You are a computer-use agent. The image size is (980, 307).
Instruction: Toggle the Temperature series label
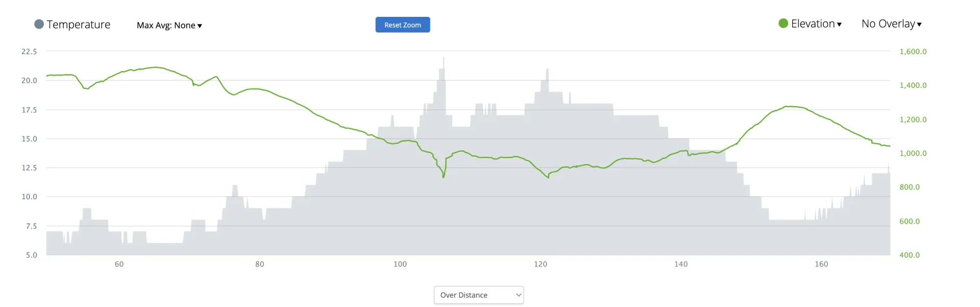click(78, 25)
